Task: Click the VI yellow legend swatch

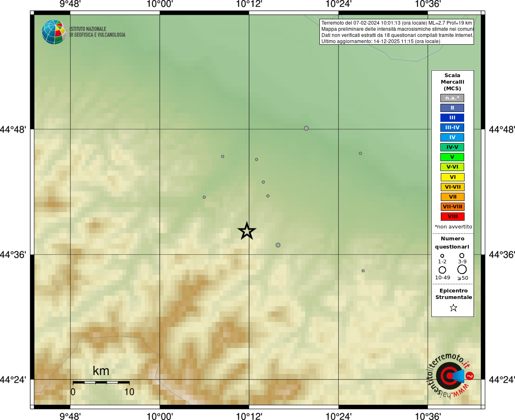Action: [x=452, y=177]
